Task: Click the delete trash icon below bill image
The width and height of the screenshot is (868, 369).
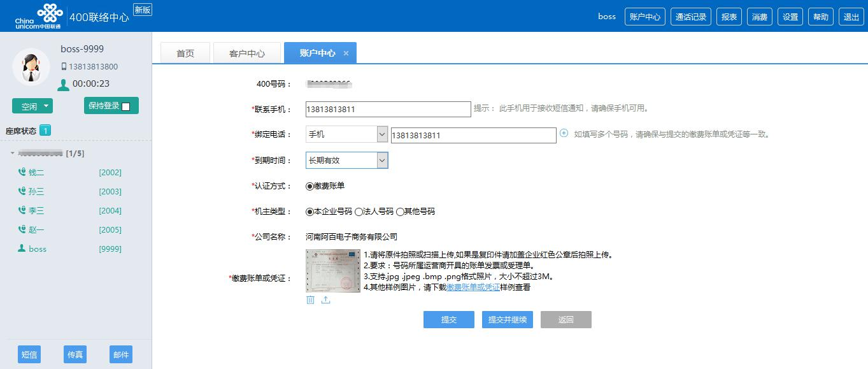Action: tap(310, 300)
